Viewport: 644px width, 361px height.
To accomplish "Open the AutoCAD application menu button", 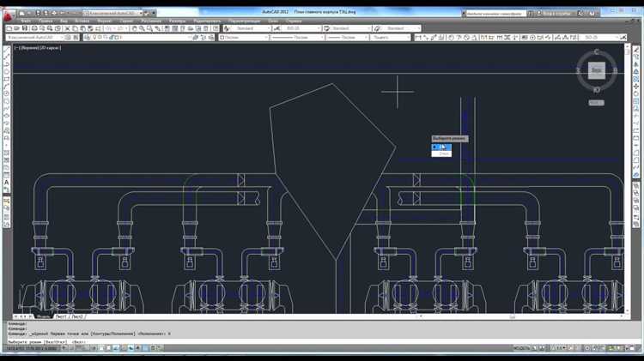I will tap(9, 15).
